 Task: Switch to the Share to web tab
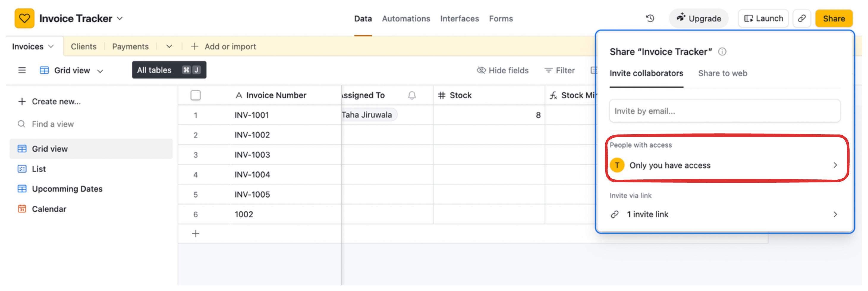click(723, 73)
